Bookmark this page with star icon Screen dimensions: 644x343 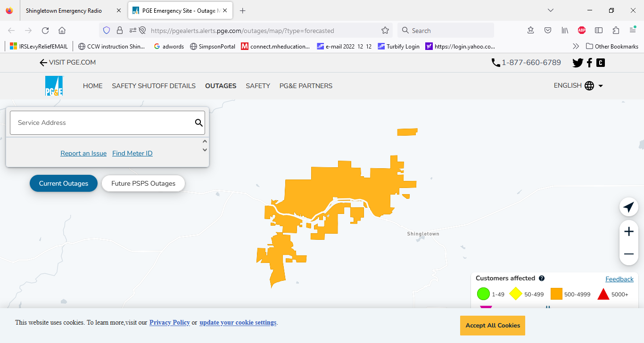point(385,31)
